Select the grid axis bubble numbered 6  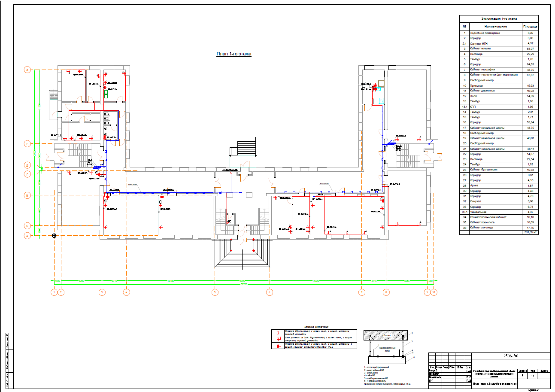[270, 292]
